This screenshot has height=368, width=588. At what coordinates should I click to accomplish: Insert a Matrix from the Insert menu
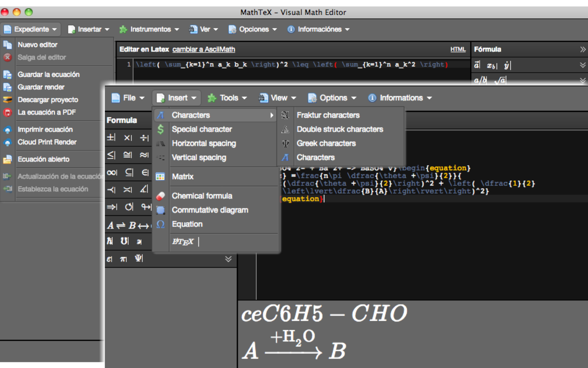tap(183, 176)
